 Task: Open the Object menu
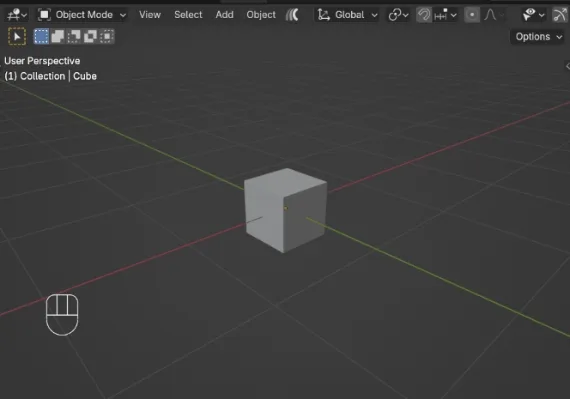[x=261, y=15]
